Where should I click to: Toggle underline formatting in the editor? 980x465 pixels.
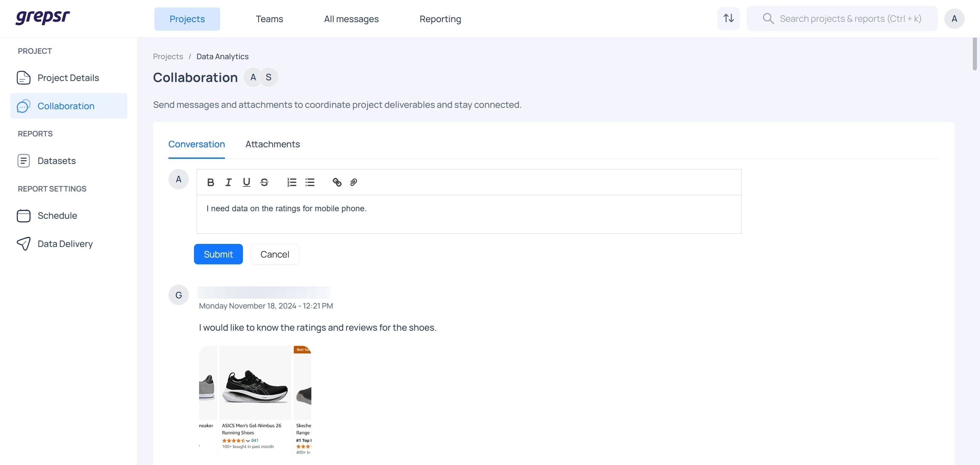point(246,183)
